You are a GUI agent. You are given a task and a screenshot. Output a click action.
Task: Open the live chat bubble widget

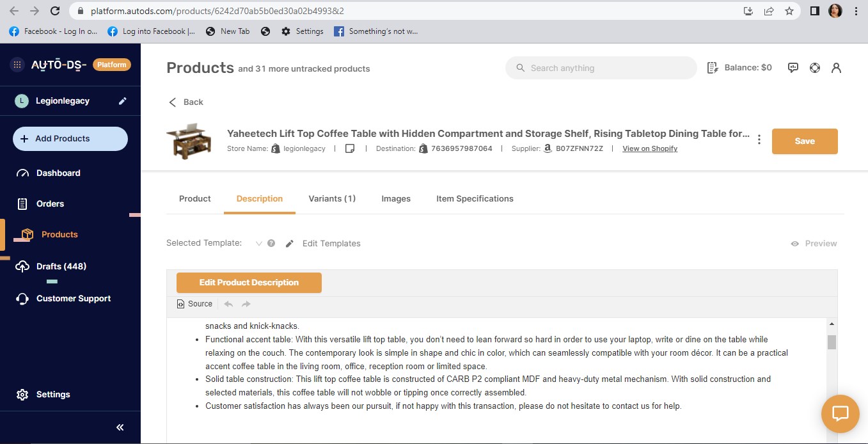(840, 413)
